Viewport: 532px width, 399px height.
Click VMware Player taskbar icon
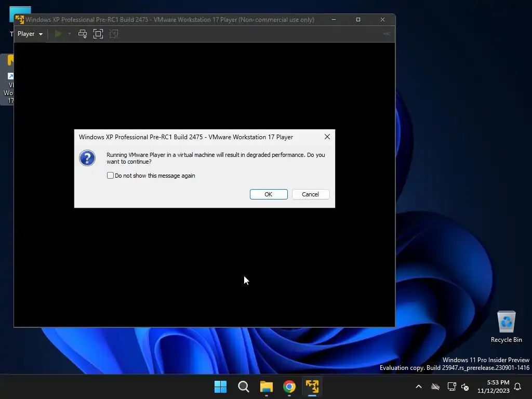coord(312,387)
